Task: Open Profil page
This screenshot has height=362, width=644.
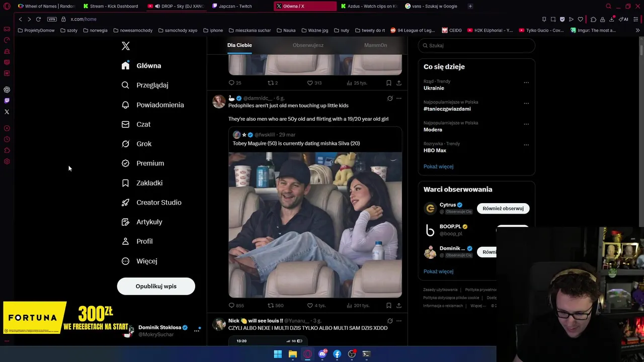Action: (x=137, y=241)
